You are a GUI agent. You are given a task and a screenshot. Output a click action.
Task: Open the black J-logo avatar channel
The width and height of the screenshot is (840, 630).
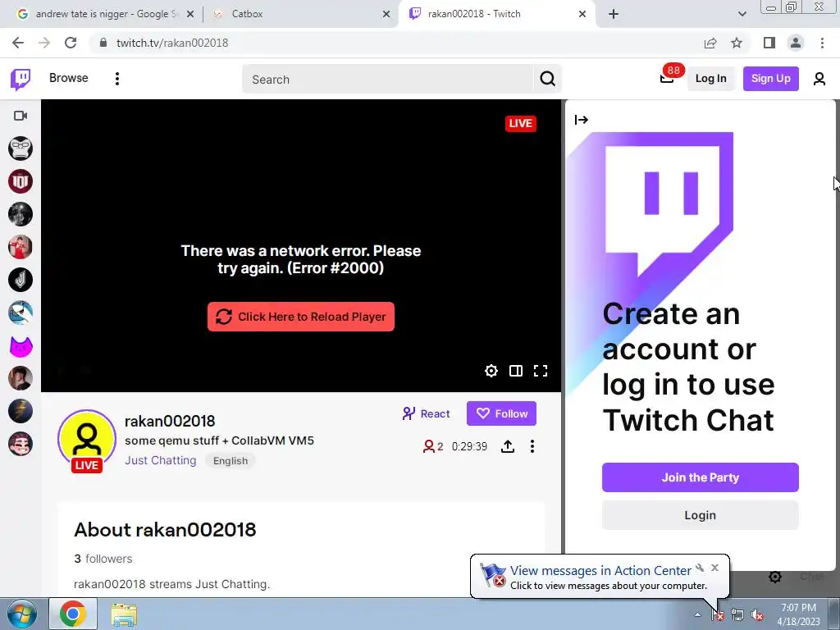click(x=21, y=280)
